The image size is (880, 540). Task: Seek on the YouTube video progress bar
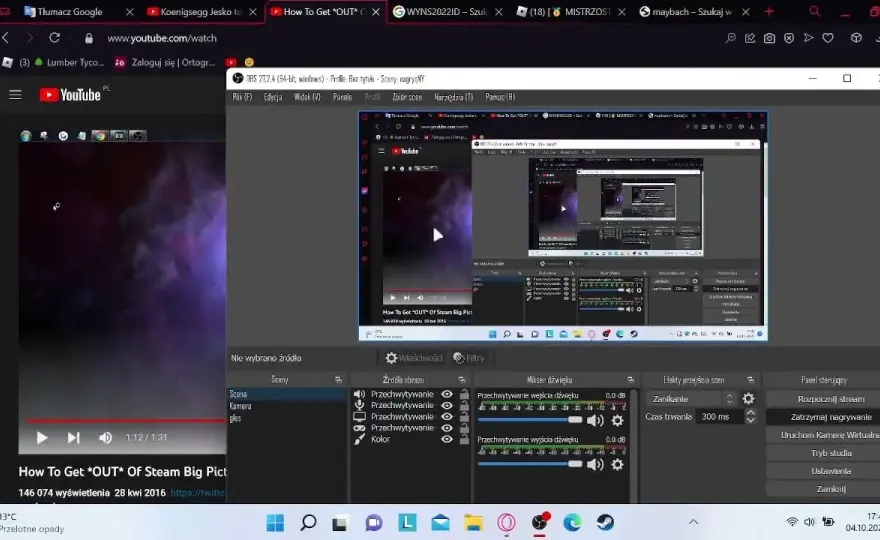pos(125,420)
